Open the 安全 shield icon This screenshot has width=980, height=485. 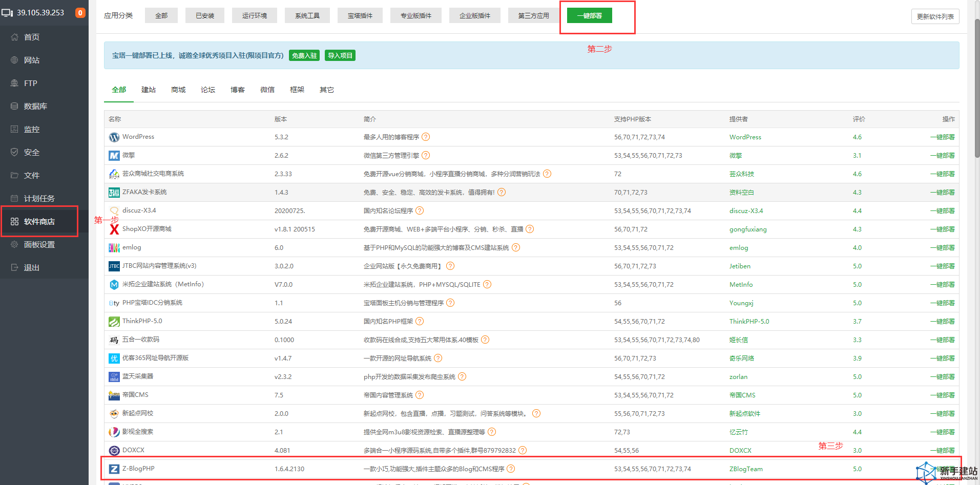pos(14,152)
